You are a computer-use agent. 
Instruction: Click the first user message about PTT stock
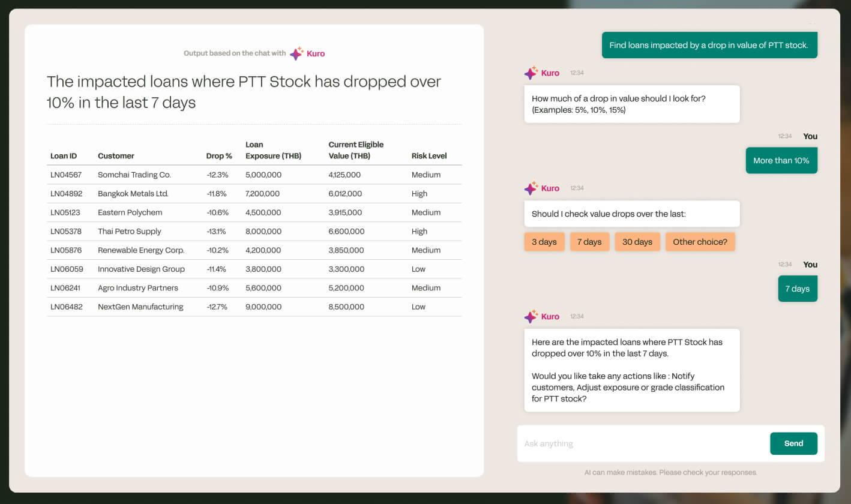click(709, 45)
